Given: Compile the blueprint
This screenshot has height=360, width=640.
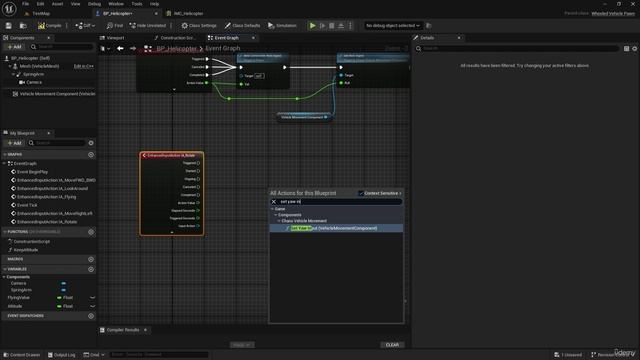Looking at the screenshot, I should (49, 26).
